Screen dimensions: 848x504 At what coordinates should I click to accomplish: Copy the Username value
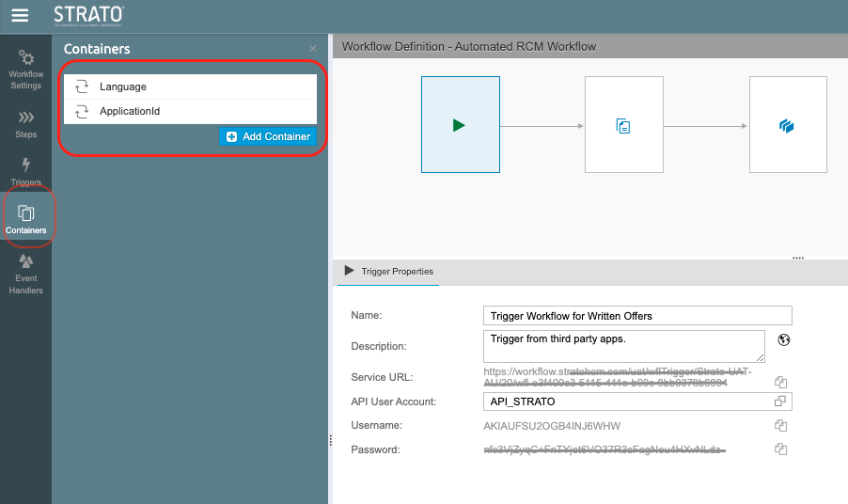click(x=779, y=426)
